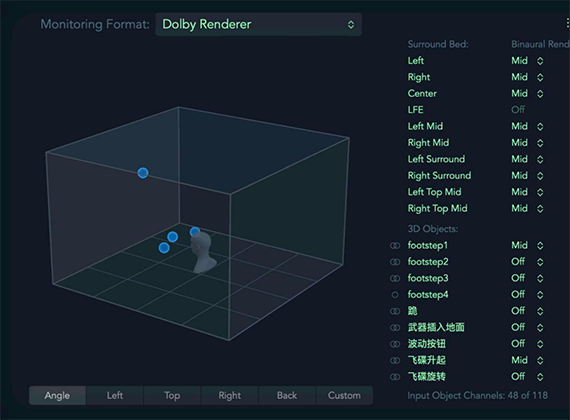Click the circle icon beside footstep4
570x420 pixels.
tap(395, 295)
